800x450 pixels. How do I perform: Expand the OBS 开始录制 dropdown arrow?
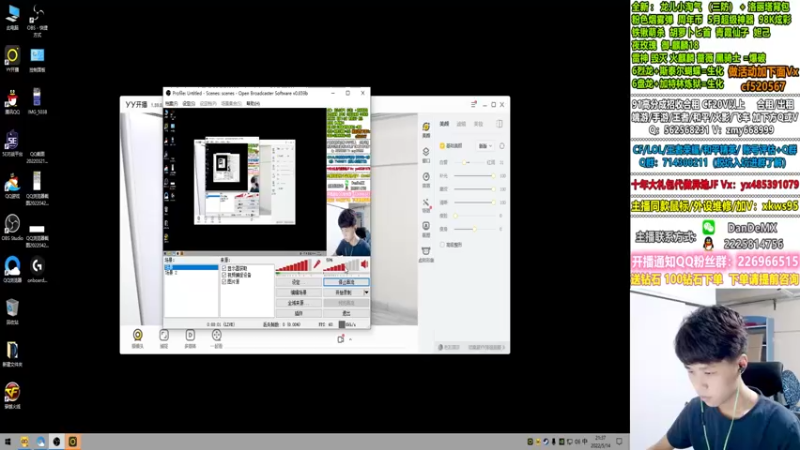coord(366,292)
